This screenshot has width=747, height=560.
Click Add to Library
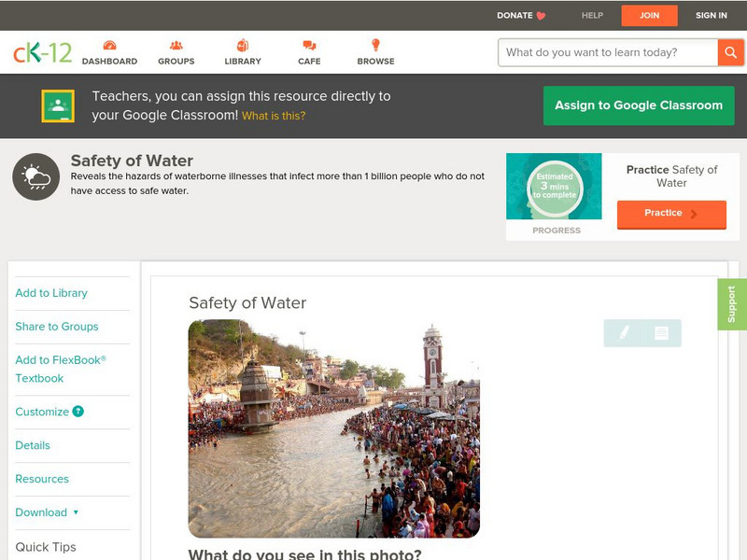pos(51,293)
